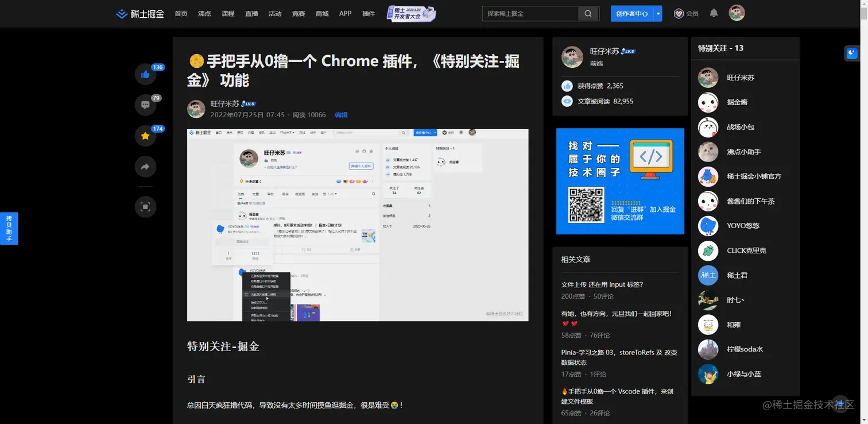Open 直播 nav item
Screen dimensions: 868x424
pyautogui.click(x=251, y=14)
